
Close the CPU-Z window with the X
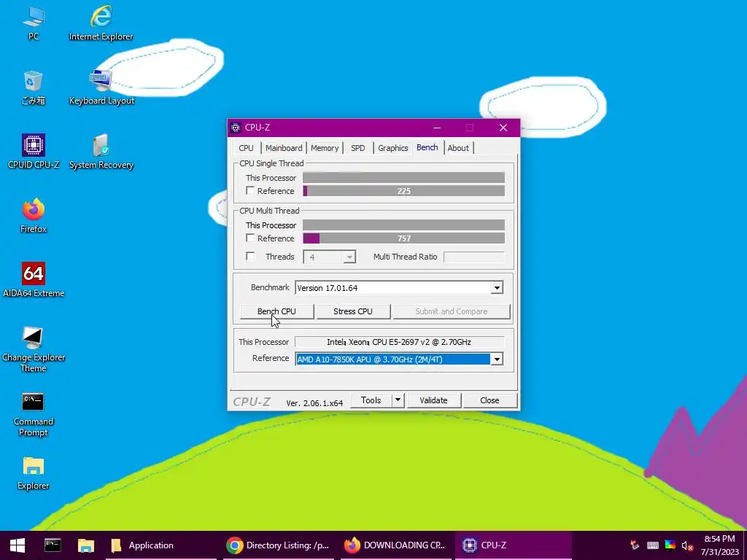tap(503, 128)
